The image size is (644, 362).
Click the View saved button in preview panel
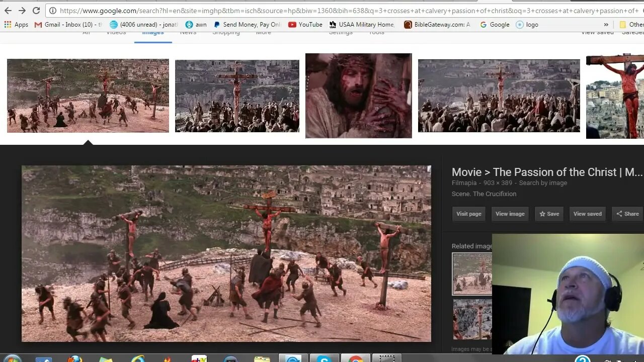coord(588,214)
